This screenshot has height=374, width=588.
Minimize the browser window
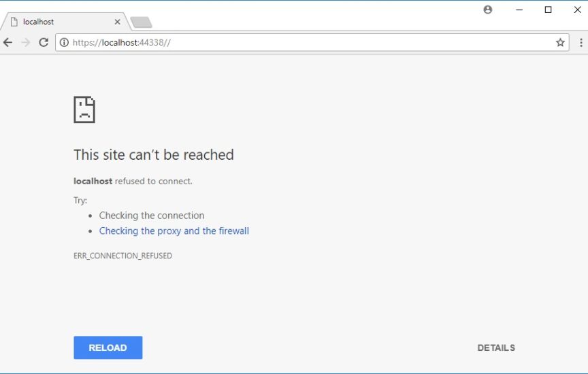coord(519,10)
